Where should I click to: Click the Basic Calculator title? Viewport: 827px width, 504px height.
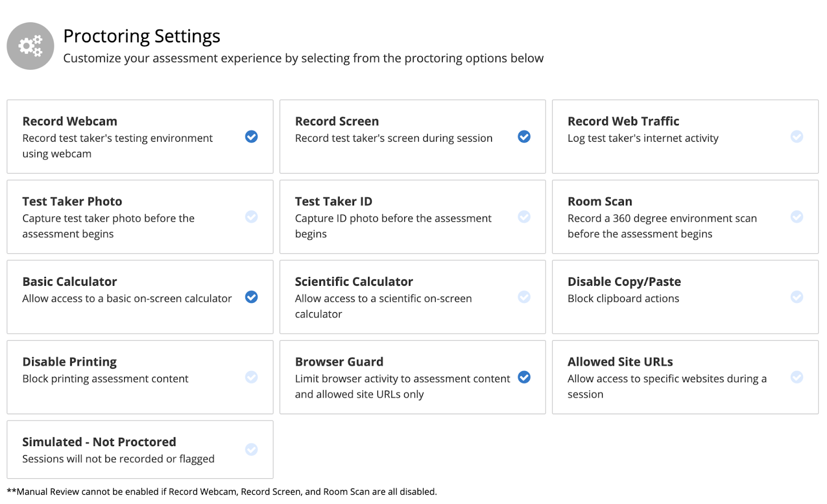click(70, 282)
